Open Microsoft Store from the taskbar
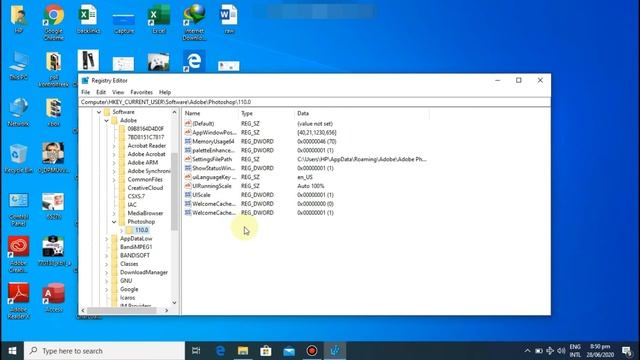The width and height of the screenshot is (640, 360). click(266, 351)
